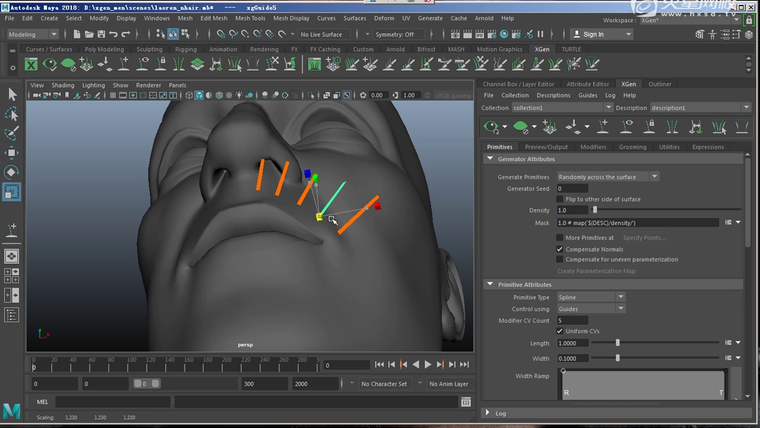Open the Generate Primitives dropdown

(x=608, y=176)
